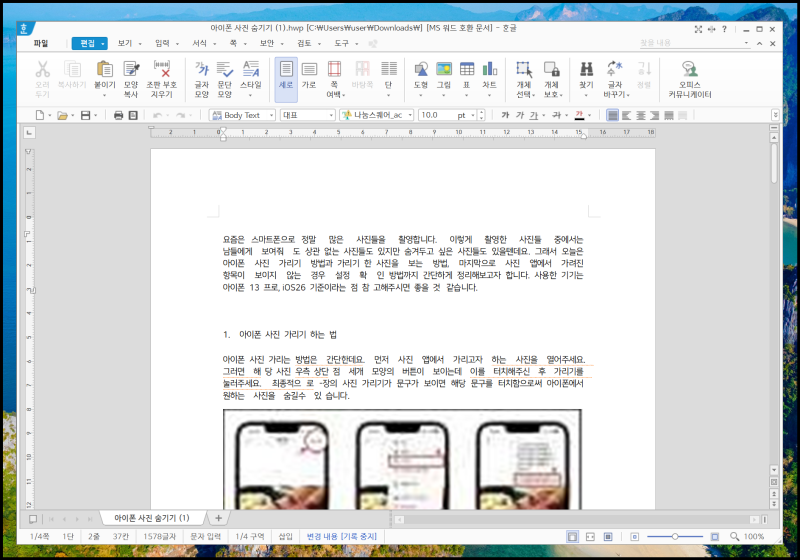Select the 아이폰 사진 숨기기 (1) document tab
This screenshot has height=560, width=800.
click(152, 518)
